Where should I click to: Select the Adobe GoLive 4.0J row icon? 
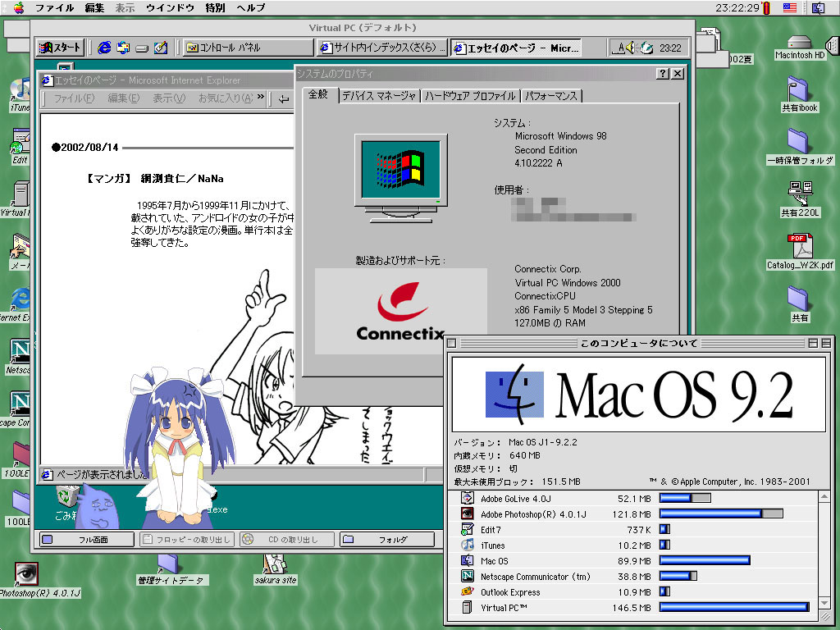pyautogui.click(x=467, y=498)
